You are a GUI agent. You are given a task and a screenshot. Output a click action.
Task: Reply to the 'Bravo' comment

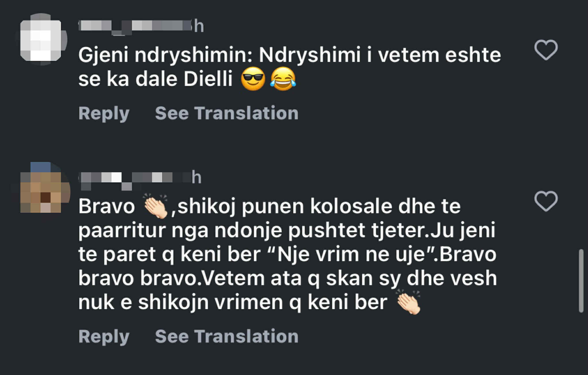click(104, 337)
